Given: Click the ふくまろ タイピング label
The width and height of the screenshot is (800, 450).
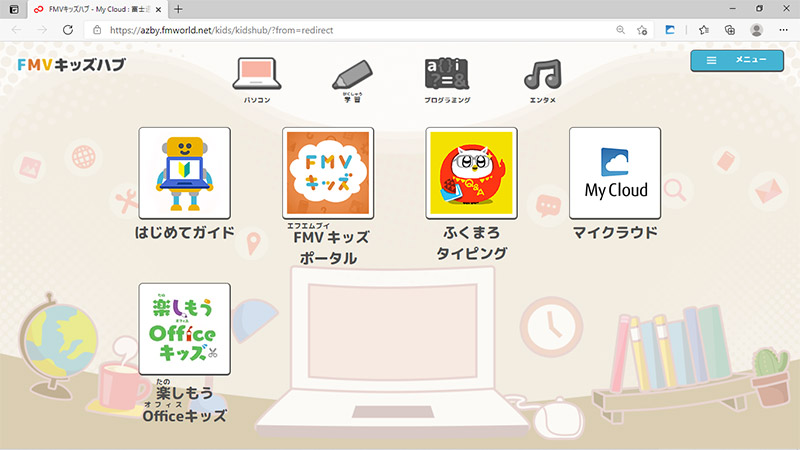Looking at the screenshot, I should (471, 243).
